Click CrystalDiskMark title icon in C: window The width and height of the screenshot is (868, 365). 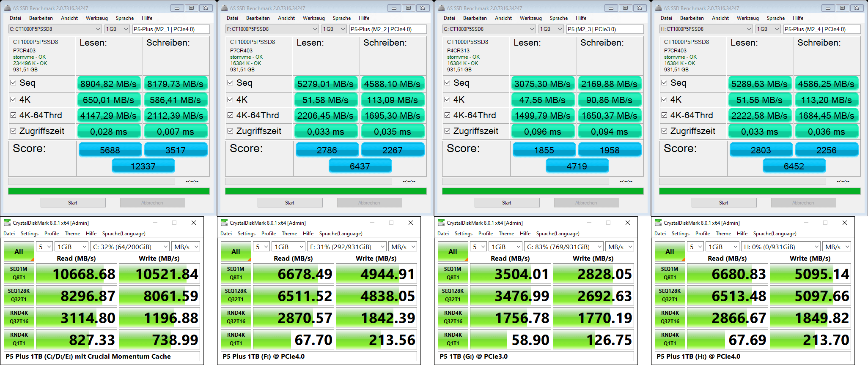pyautogui.click(x=7, y=223)
